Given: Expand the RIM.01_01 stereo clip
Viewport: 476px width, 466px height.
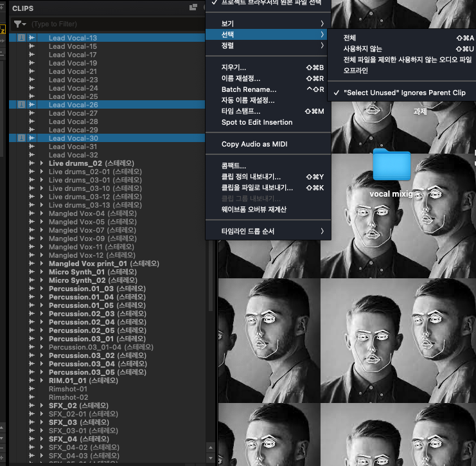Looking at the screenshot, I should [x=42, y=381].
